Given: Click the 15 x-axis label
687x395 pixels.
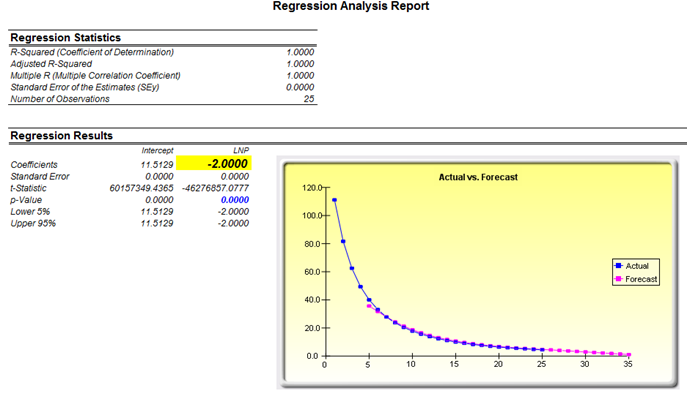Looking at the screenshot, I should point(454,364).
